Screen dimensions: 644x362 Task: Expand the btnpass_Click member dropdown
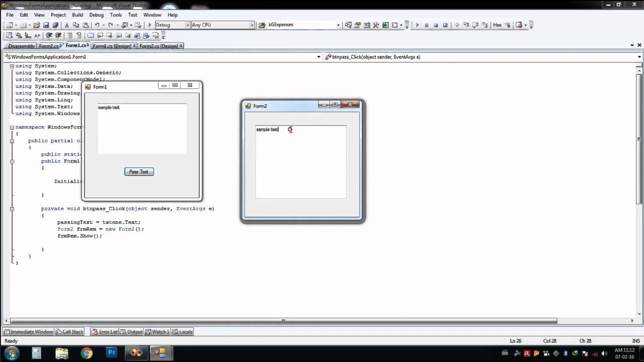pos(639,57)
